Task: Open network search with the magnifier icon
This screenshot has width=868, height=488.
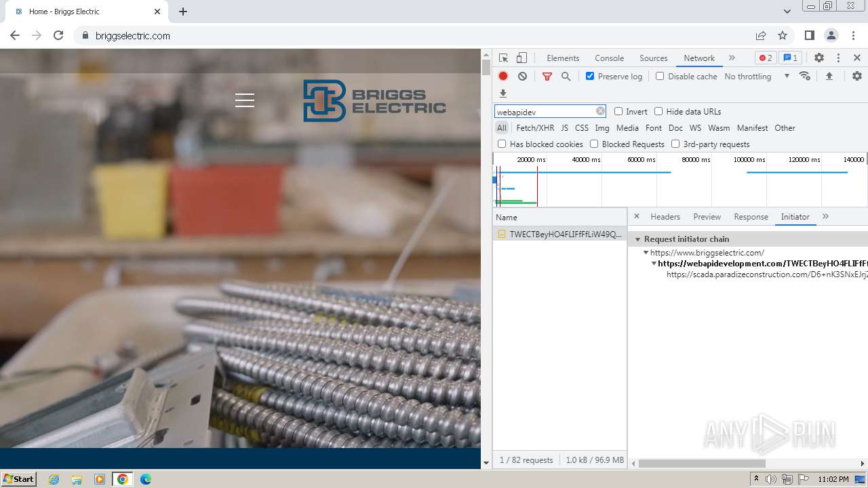Action: [566, 77]
